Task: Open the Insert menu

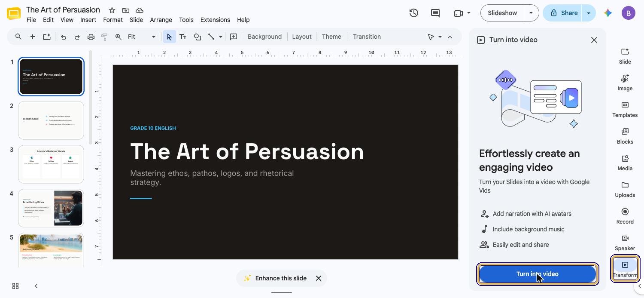Action: pos(88,20)
